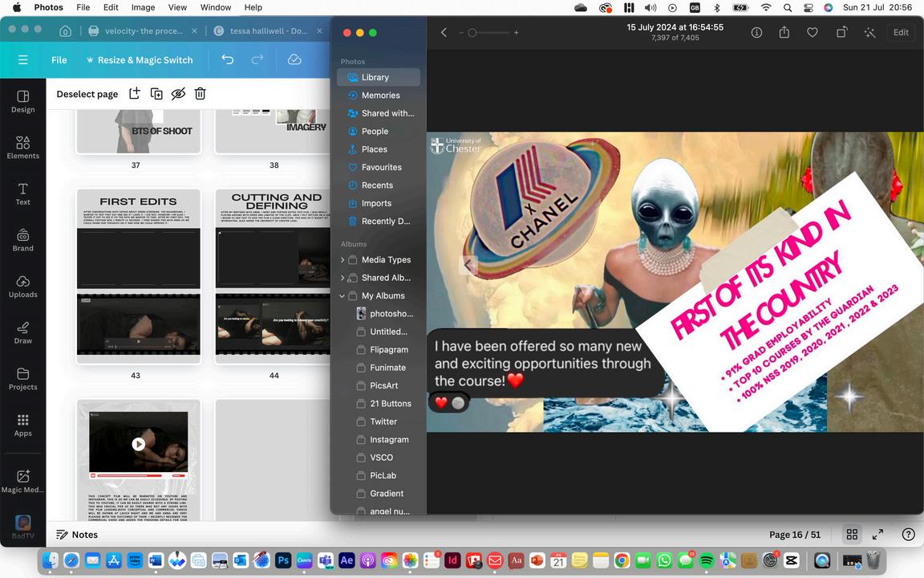Open the Brand panel in Canva
This screenshot has width=924, height=578.
tap(23, 240)
